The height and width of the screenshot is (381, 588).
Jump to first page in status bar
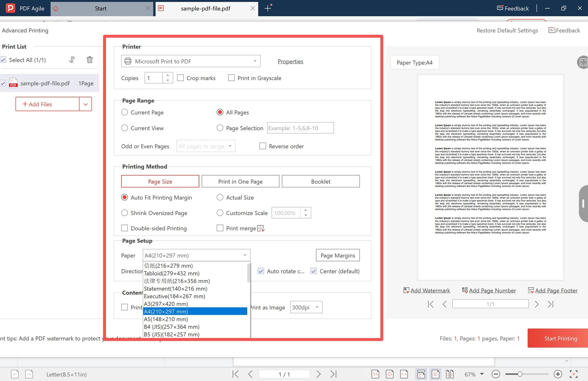click(x=236, y=374)
